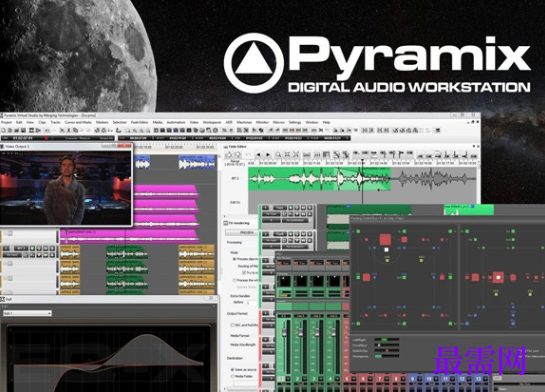Open the Automation menu

[x=176, y=122]
